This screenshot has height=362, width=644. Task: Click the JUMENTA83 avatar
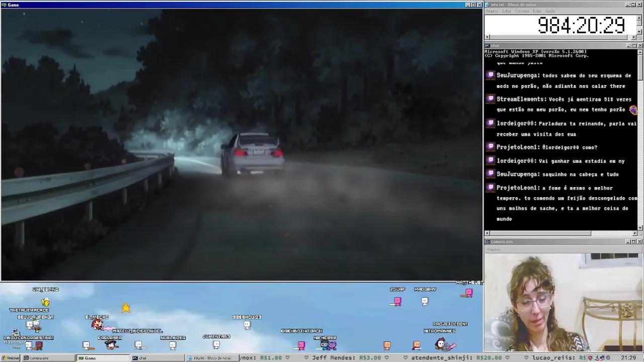pos(216,344)
